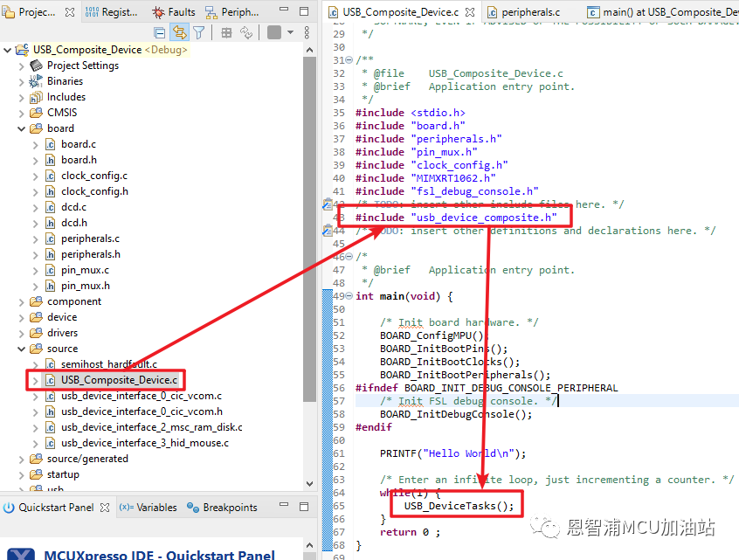Collapse the main function fold marker
This screenshot has width=739, height=560.
(349, 296)
